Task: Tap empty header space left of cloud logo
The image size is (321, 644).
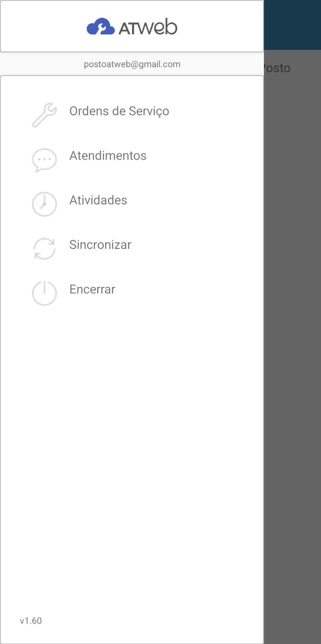Action: click(40, 27)
